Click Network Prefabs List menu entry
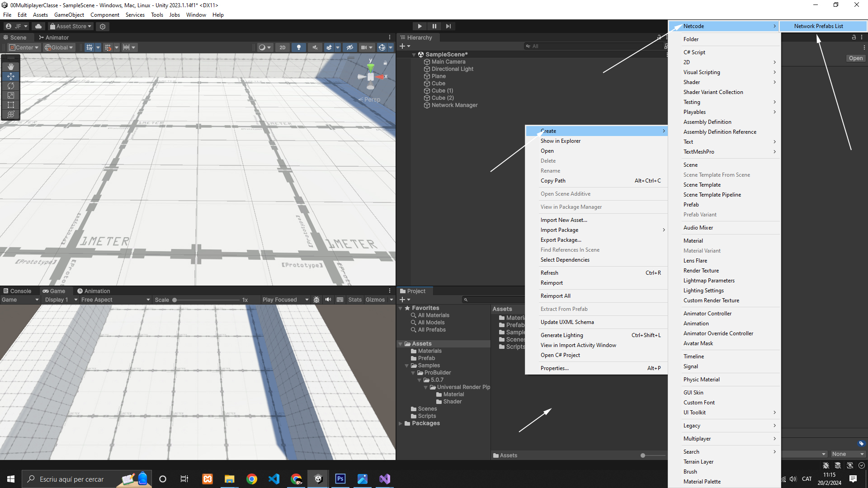Screen dimensions: 868x488 pyautogui.click(x=818, y=26)
